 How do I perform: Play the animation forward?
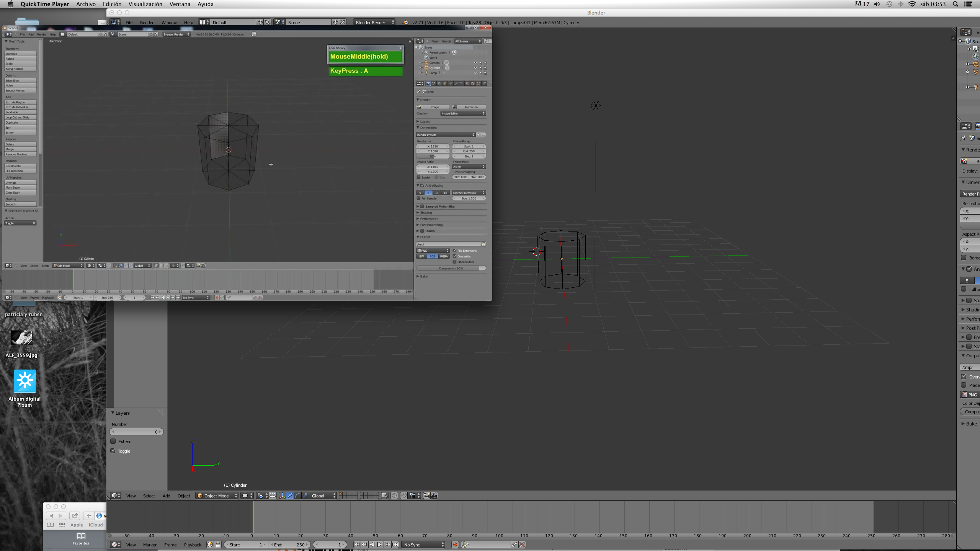point(380,544)
